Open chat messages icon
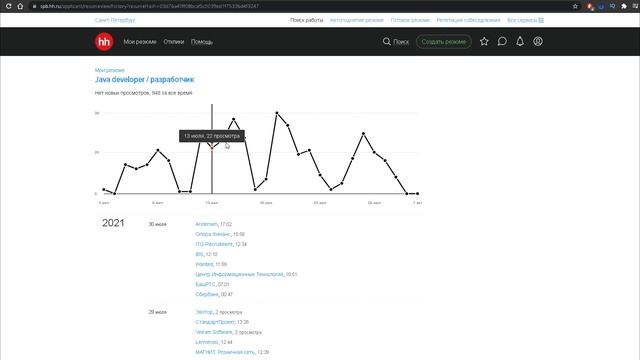The width and height of the screenshot is (640, 360). (502, 41)
